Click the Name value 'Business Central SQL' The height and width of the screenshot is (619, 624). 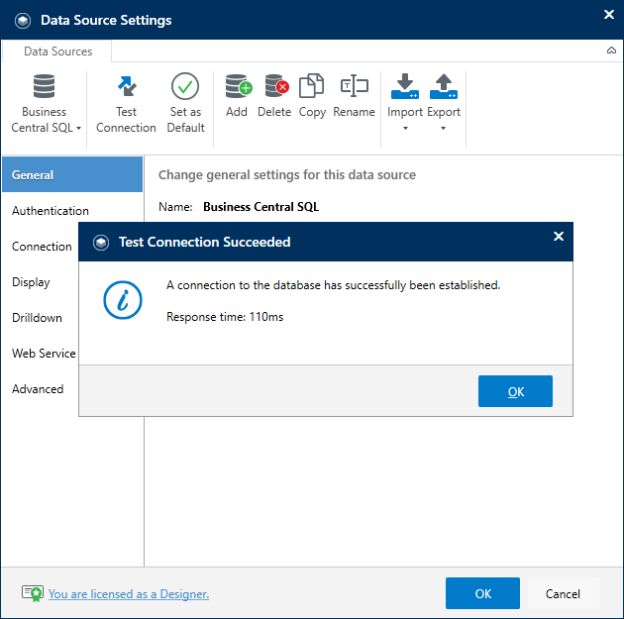tap(261, 207)
